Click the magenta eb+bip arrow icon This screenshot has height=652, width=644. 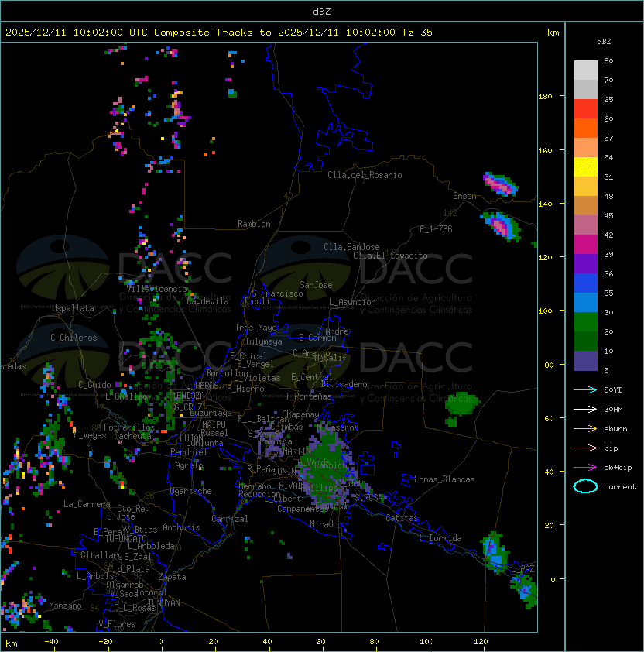coord(585,468)
